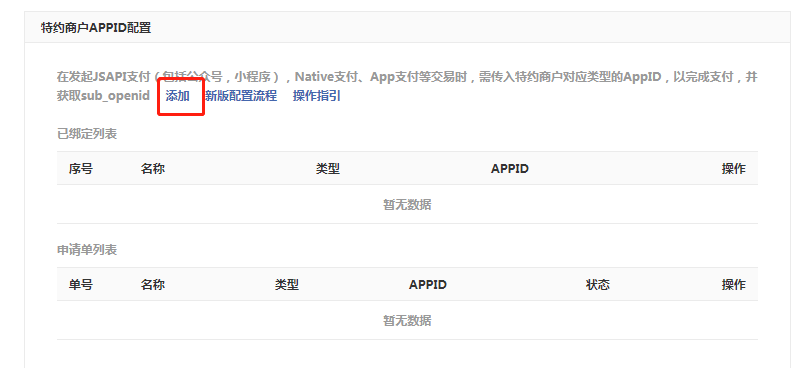Click 操作 header in the 申请单列表 table

click(734, 284)
